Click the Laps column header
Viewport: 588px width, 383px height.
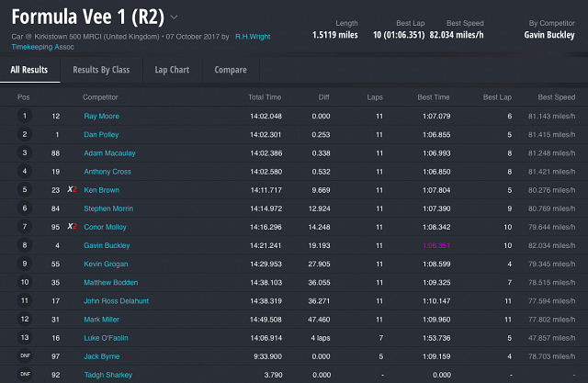pos(375,97)
